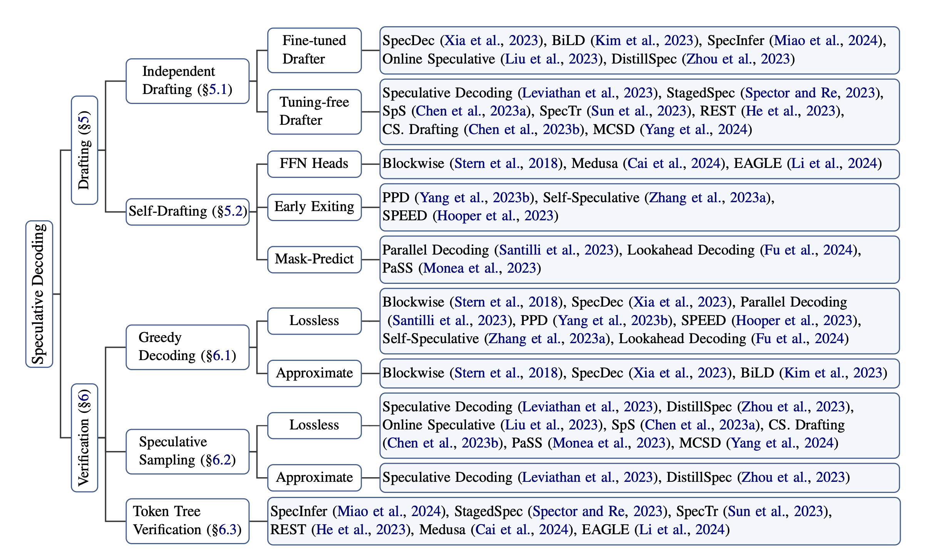
Task: Select the Mask-Predict box
Action: 314,260
